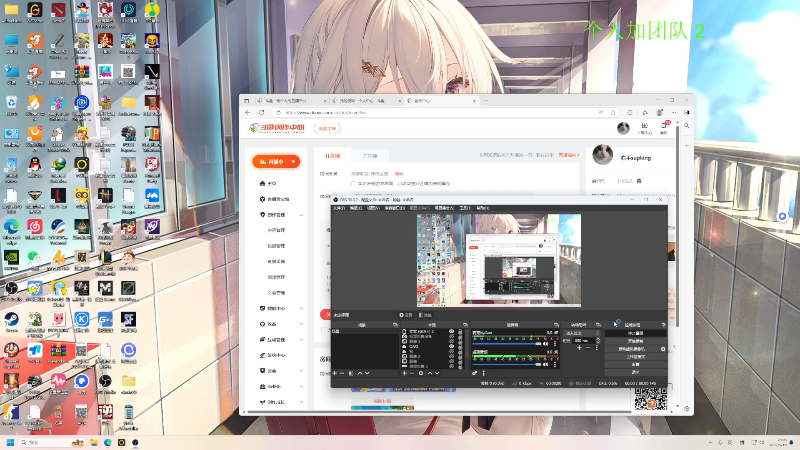800x450 pixels.
Task: Click the top streaming button in OBS Controls
Action: (x=635, y=333)
